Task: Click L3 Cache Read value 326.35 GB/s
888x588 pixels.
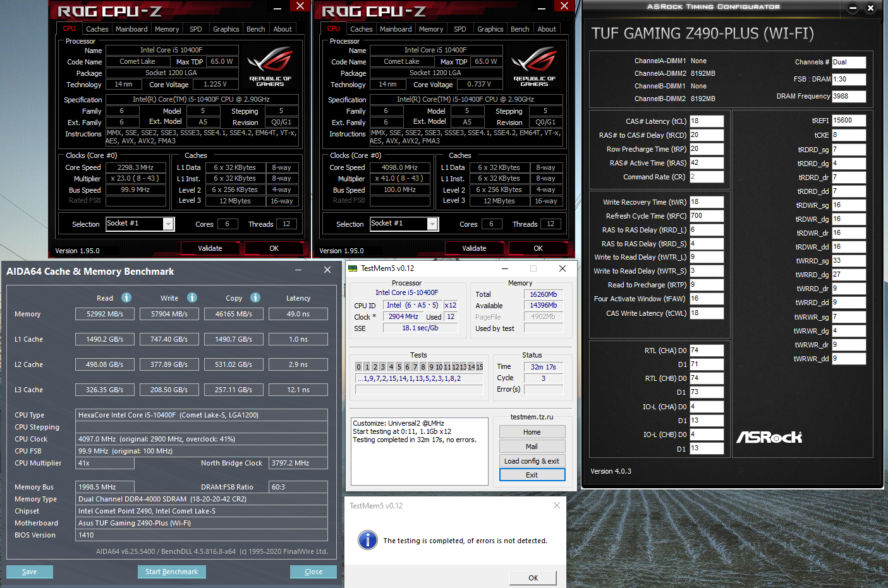Action: coord(105,390)
